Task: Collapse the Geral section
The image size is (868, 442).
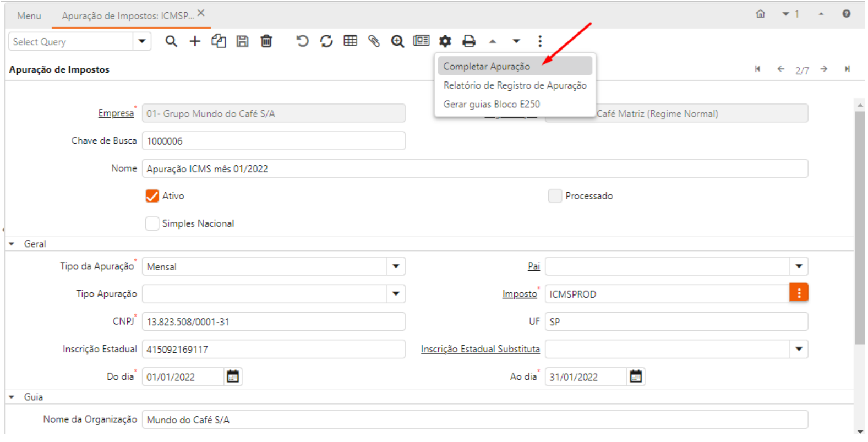Action: 12,244
